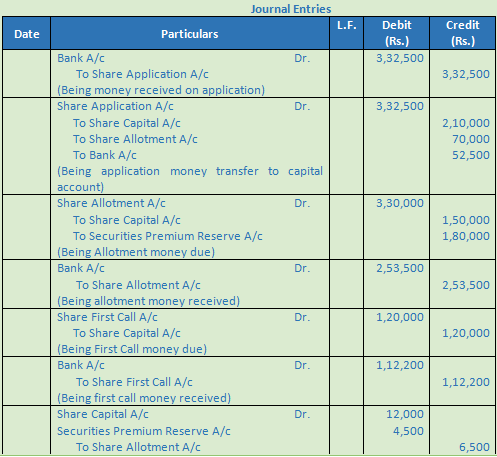The height and width of the screenshot is (457, 497).
Task: Click the Particulars column header
Action: click(190, 34)
